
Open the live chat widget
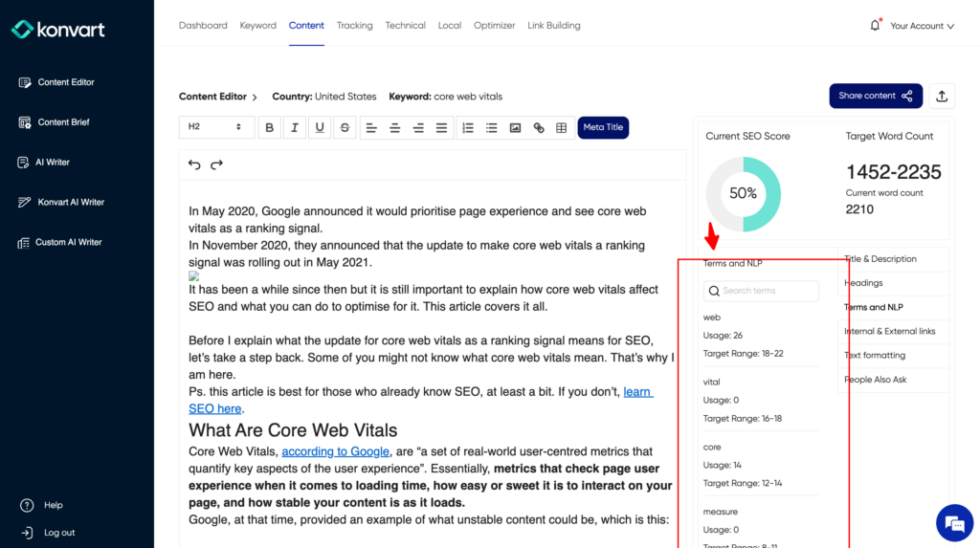[953, 522]
